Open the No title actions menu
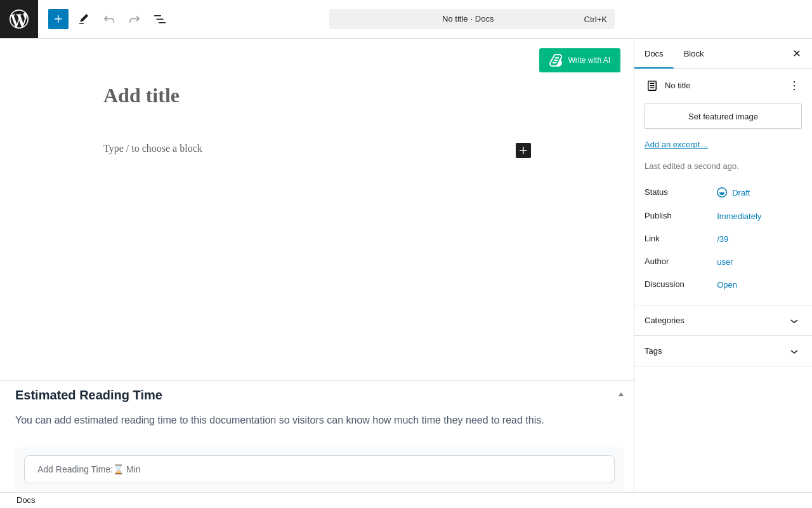This screenshot has width=812, height=508. tap(794, 86)
